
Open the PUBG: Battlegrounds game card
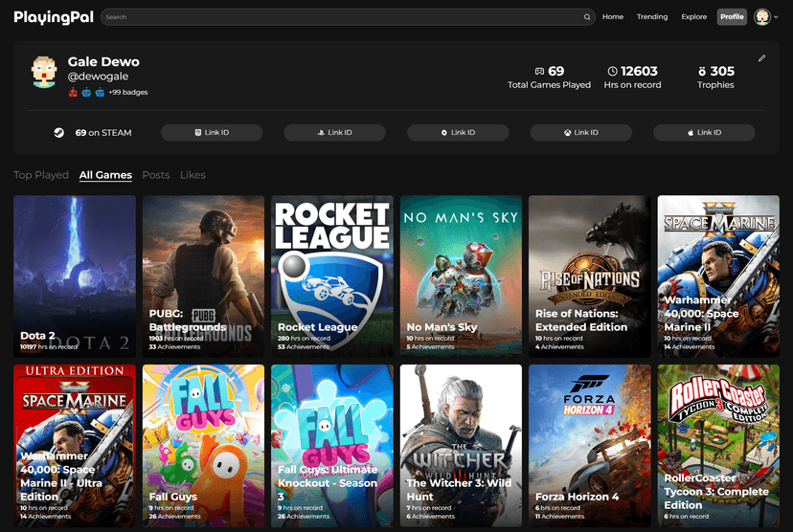203,277
